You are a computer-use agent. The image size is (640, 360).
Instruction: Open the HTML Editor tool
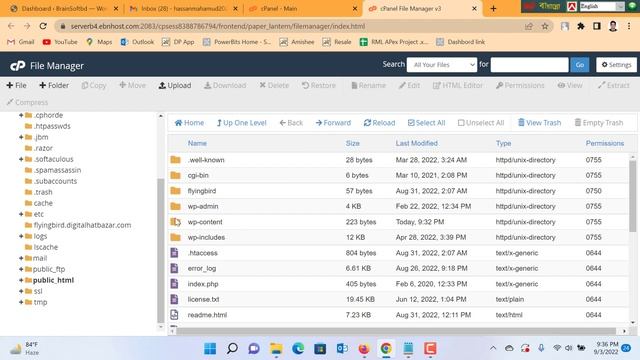pos(458,85)
